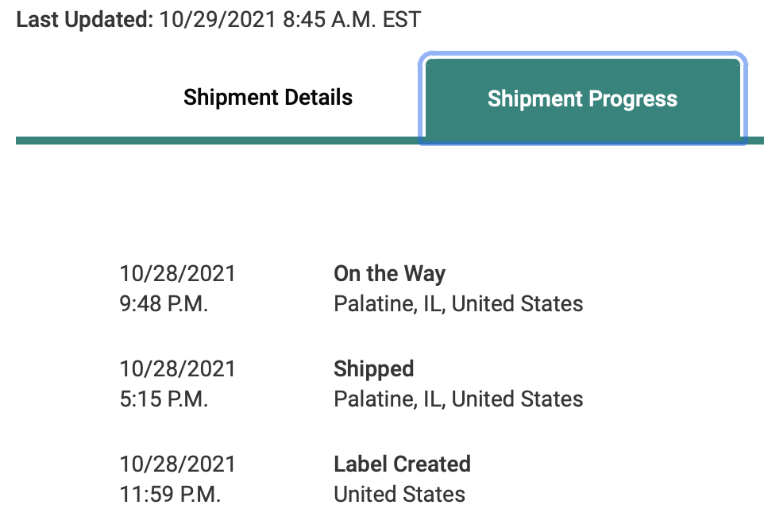The width and height of the screenshot is (764, 532).
Task: Click United States in the On the Way location
Action: [x=518, y=304]
